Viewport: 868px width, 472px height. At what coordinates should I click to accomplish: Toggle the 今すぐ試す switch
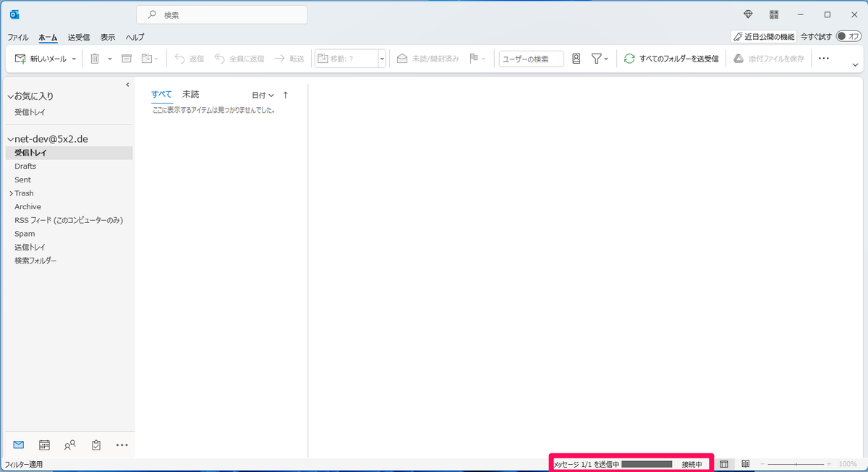[x=847, y=36]
